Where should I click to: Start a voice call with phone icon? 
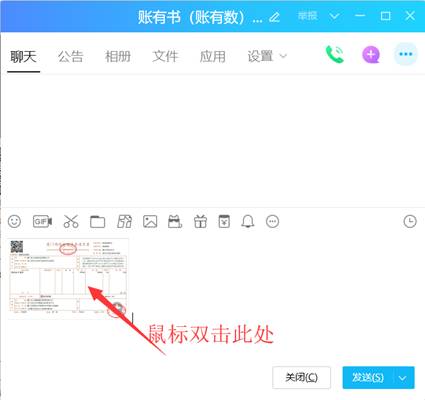pos(334,54)
